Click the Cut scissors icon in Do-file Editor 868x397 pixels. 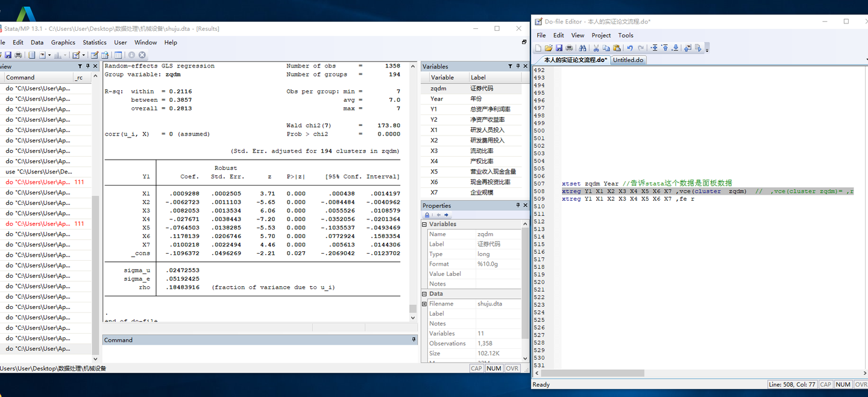tap(596, 48)
